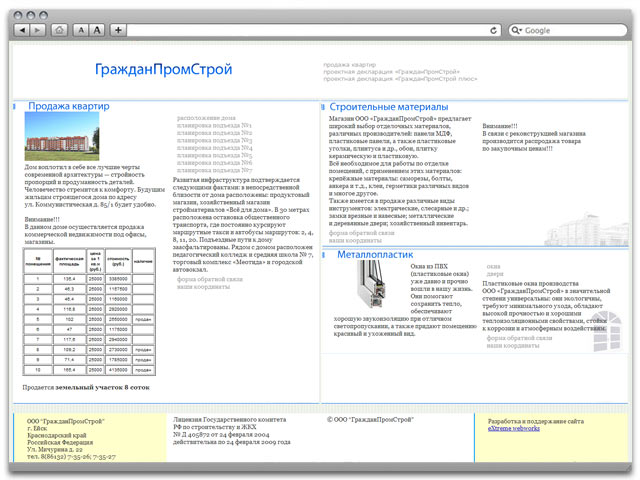Open the двери link in Металлопластик
This screenshot has width=640, height=480.
point(495,274)
